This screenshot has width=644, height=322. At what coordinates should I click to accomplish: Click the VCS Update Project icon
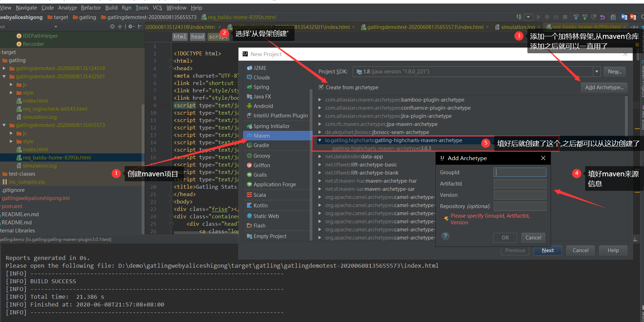pos(576,17)
